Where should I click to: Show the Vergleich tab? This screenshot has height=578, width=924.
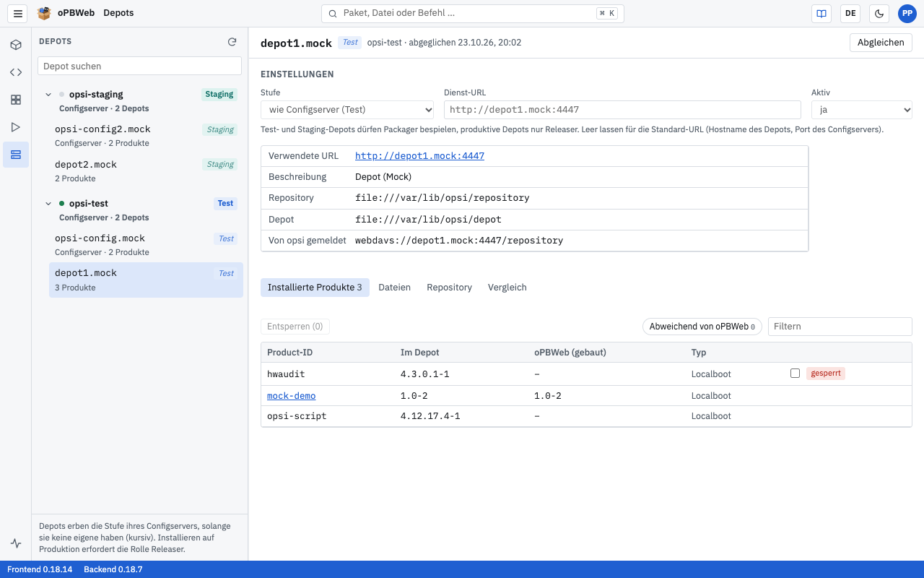[x=507, y=288]
